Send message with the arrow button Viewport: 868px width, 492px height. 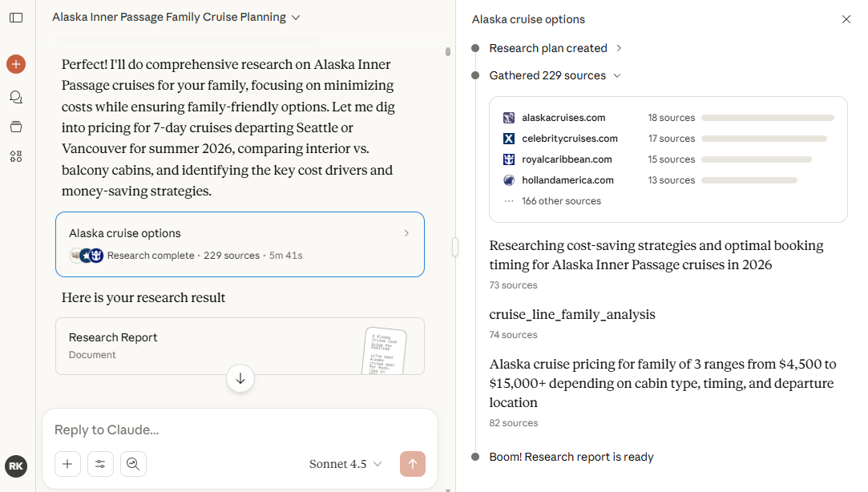(x=413, y=464)
